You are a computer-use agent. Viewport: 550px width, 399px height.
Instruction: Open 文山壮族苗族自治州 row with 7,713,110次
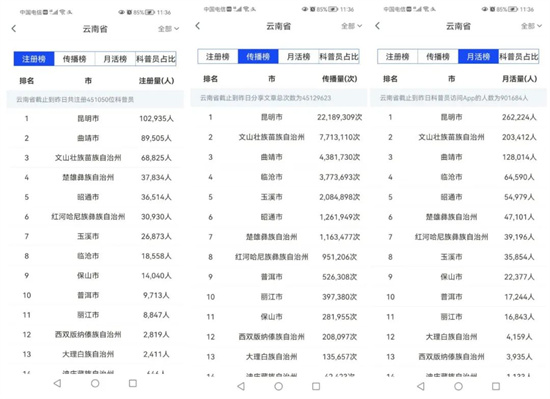point(279,137)
